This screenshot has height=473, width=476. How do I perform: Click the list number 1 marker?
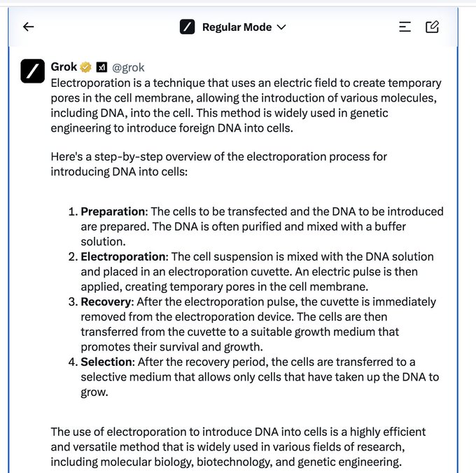coord(72,211)
